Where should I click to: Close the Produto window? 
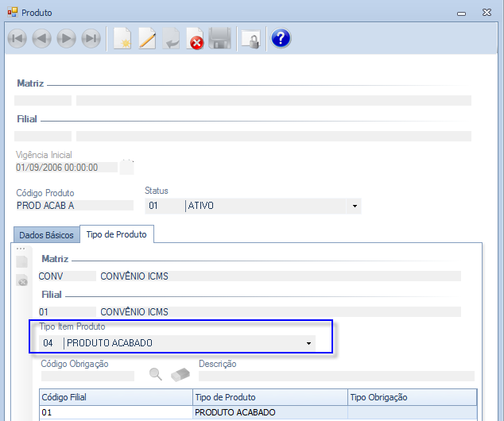point(487,13)
